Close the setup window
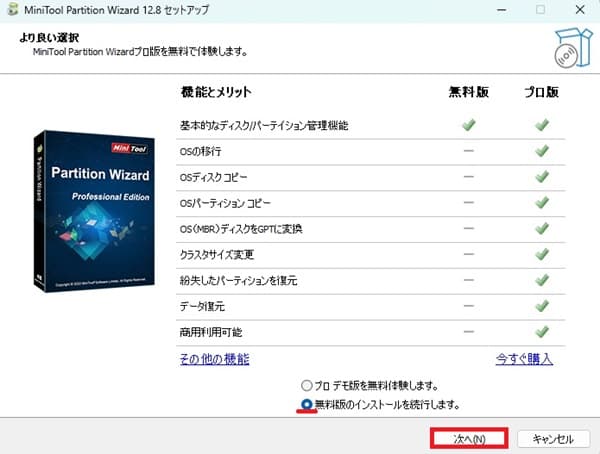Viewport: 600px width, 454px height. (x=580, y=10)
